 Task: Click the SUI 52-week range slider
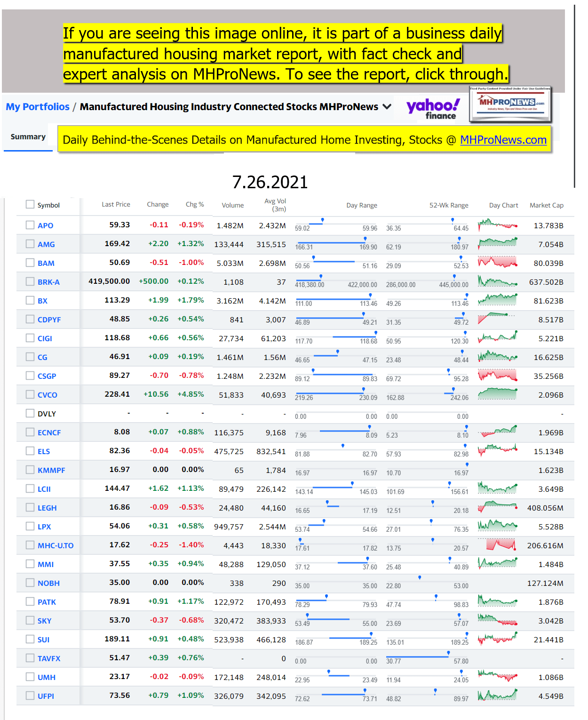tap(427, 638)
